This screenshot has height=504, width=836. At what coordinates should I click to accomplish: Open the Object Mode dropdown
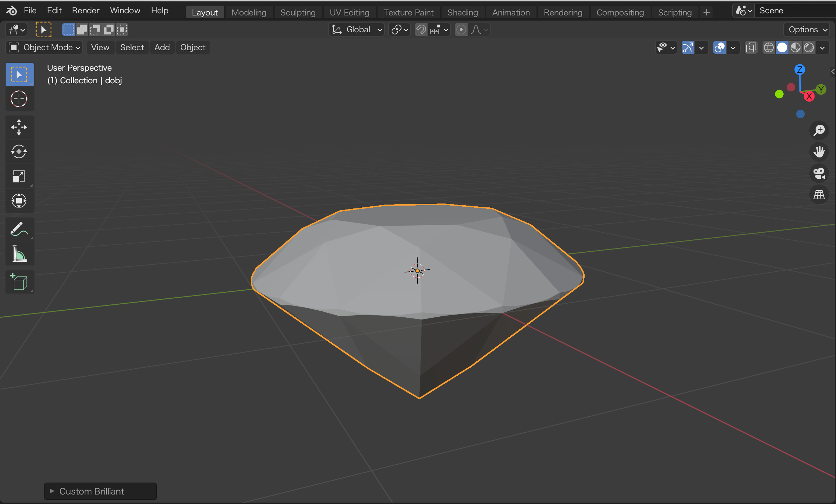(44, 47)
